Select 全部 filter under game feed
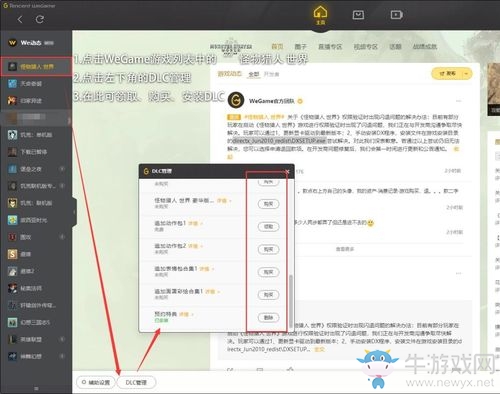500x394 pixels. click(254, 74)
